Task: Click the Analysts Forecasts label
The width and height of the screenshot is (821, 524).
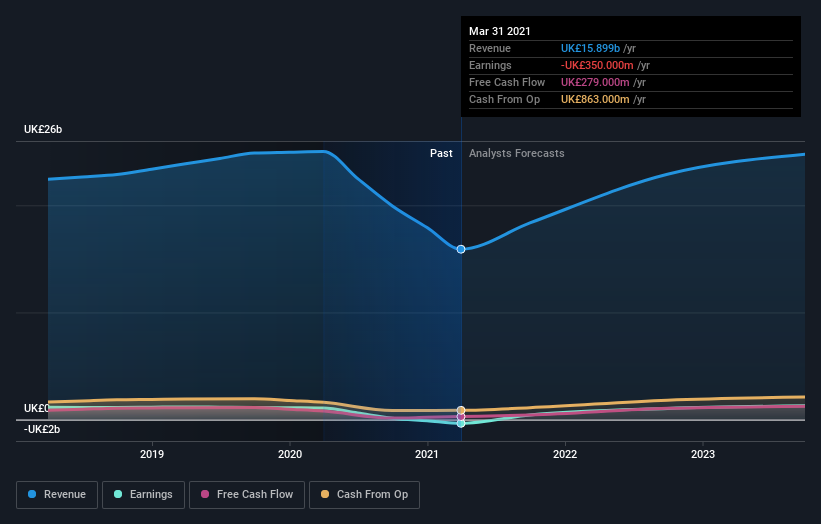Action: pos(517,153)
